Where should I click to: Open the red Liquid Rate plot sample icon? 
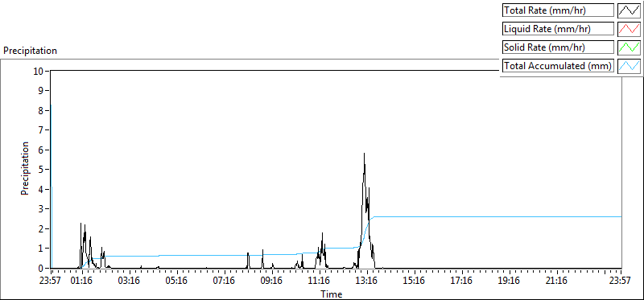629,29
